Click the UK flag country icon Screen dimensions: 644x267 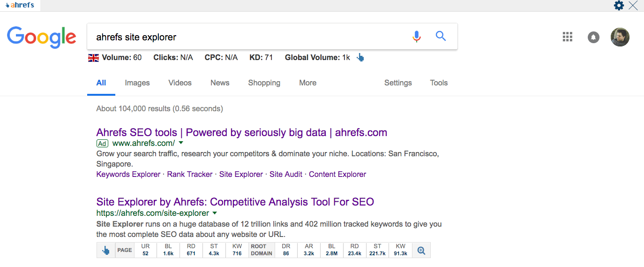94,58
